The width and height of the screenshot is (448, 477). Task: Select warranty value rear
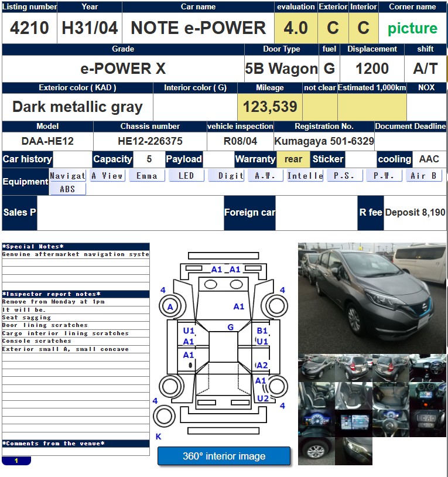coord(293,159)
